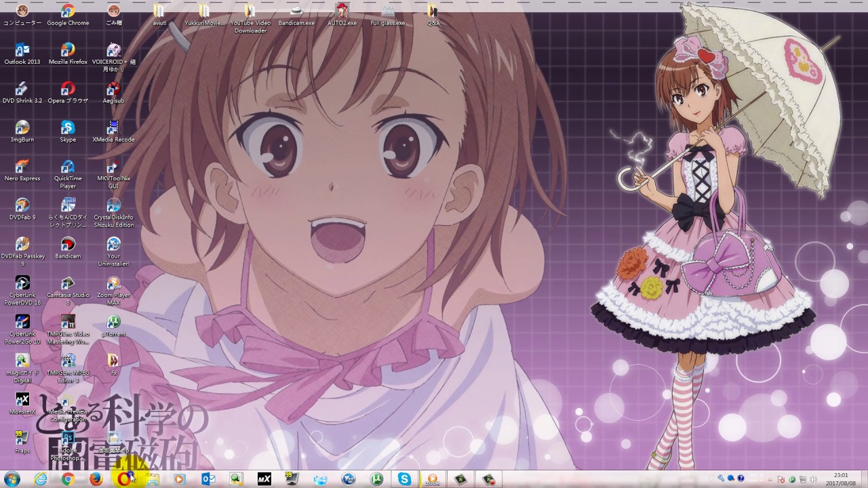Screen dimensions: 868x488
Task: Open the YukkuriMovie folder icon
Action: (205, 15)
